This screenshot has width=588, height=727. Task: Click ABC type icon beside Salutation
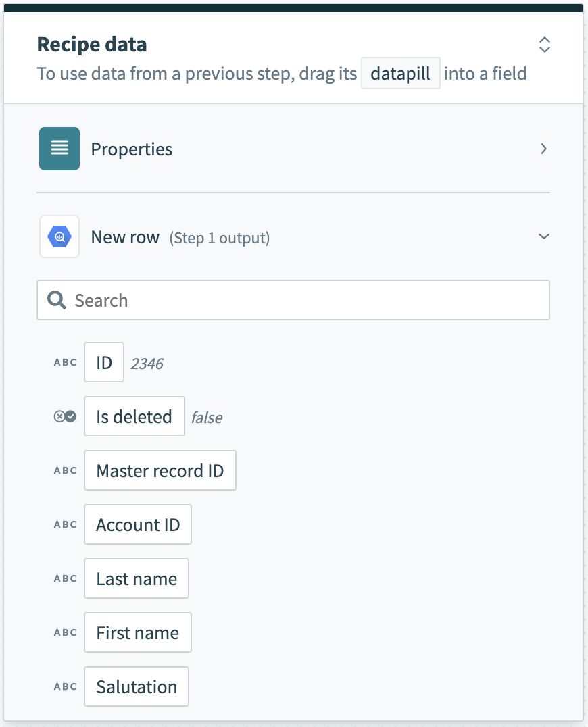(66, 687)
